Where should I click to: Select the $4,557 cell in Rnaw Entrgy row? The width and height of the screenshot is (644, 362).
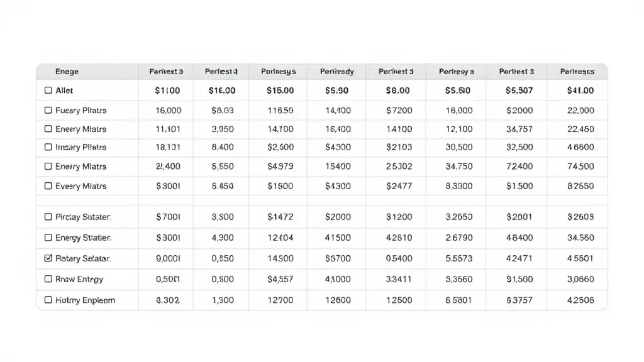click(280, 279)
